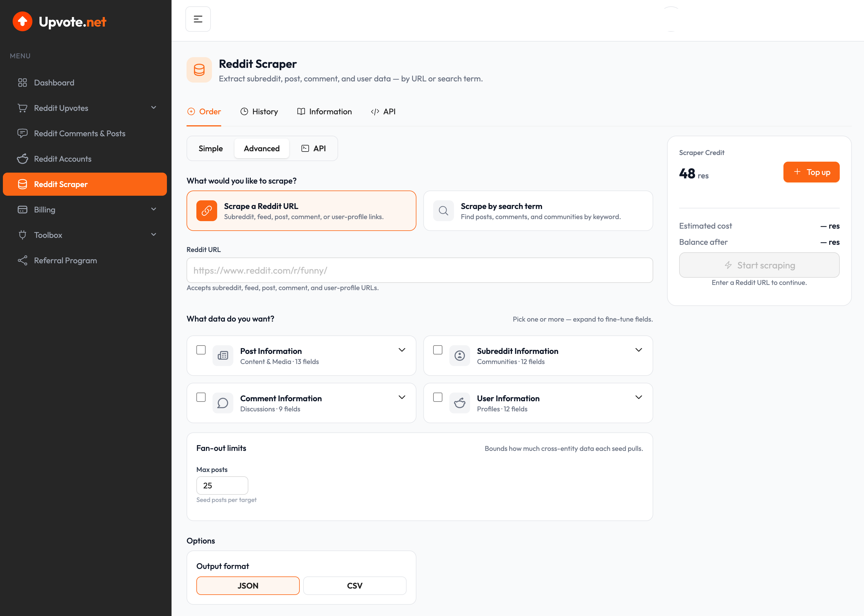This screenshot has height=616, width=864.
Task: Open Reddit Comments & Posts in sidebar
Action: 85,134
